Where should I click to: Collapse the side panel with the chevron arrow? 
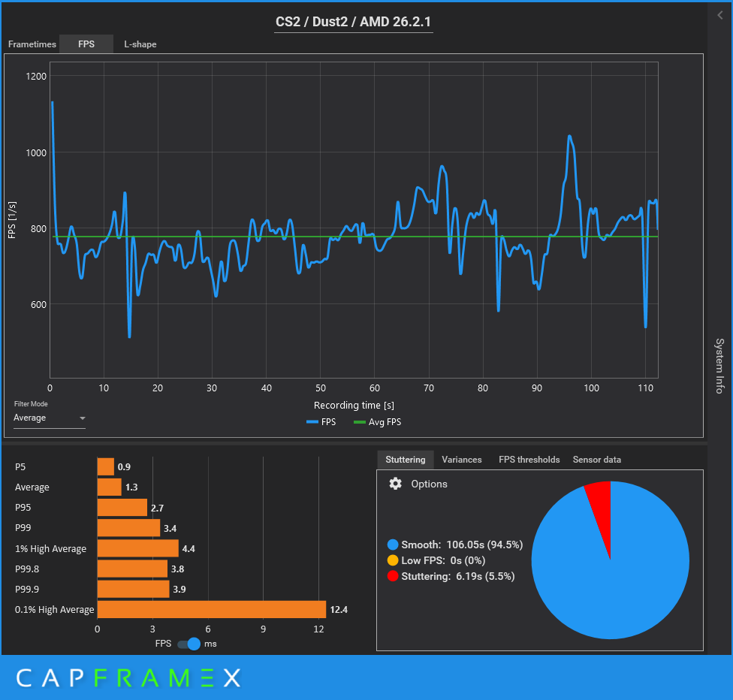720,15
